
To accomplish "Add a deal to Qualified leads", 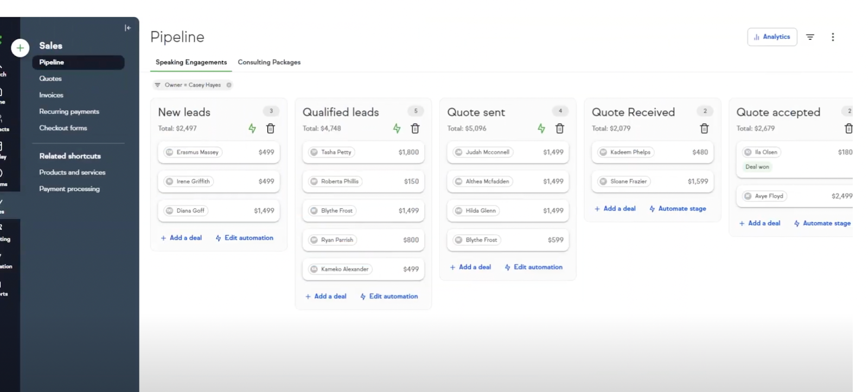I will pyautogui.click(x=325, y=297).
